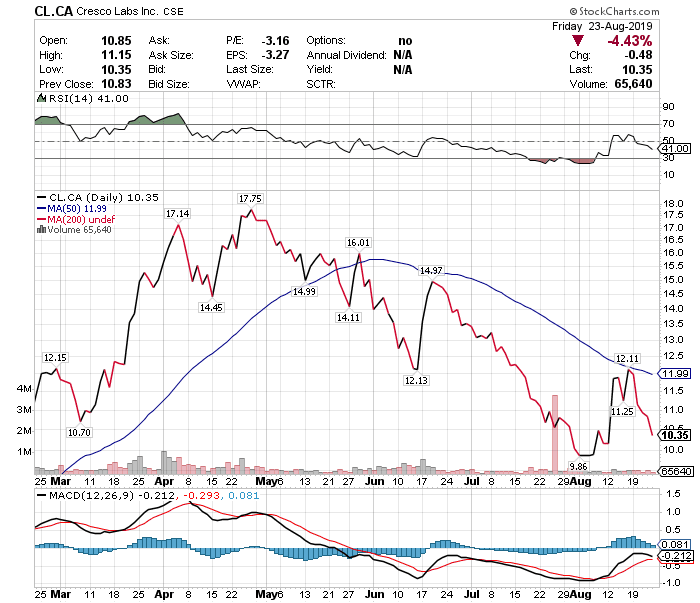Select the Prev Close value 10.83

[116, 84]
